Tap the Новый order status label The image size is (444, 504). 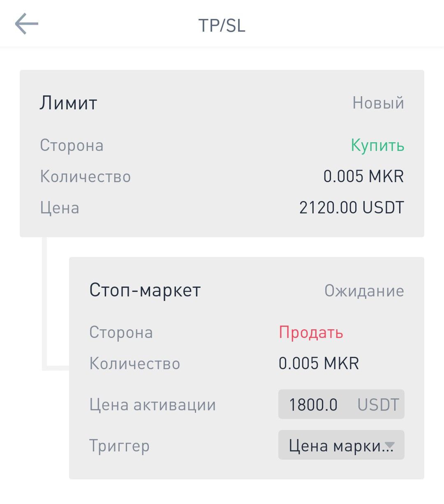(x=378, y=103)
